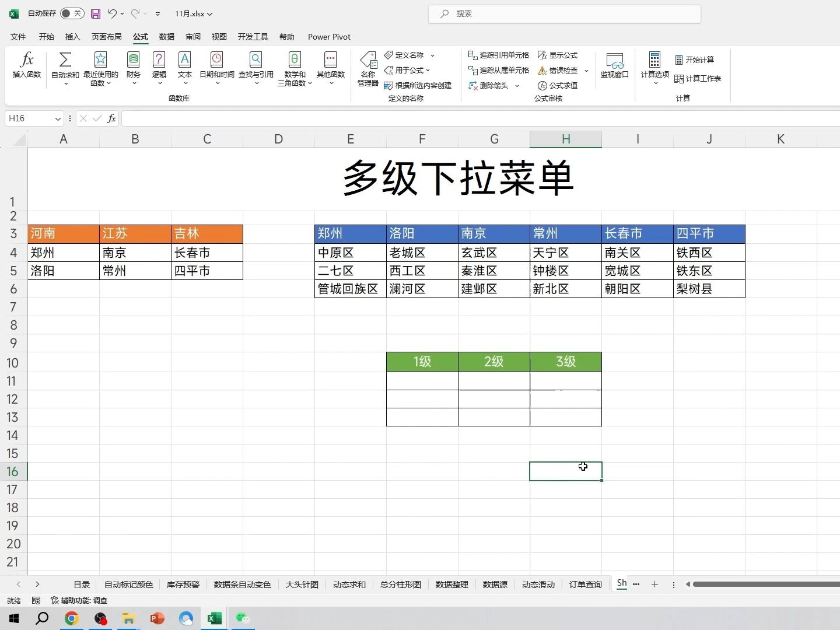Select the cell containing 河南

pos(64,234)
